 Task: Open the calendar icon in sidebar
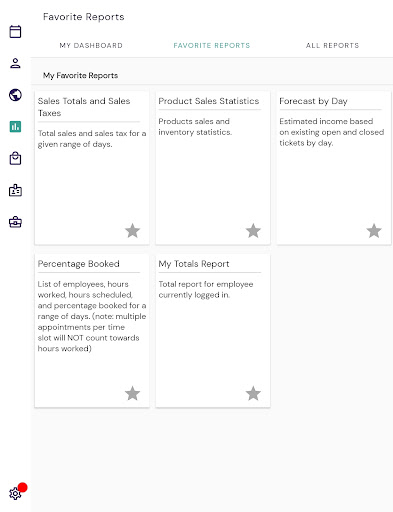click(15, 32)
